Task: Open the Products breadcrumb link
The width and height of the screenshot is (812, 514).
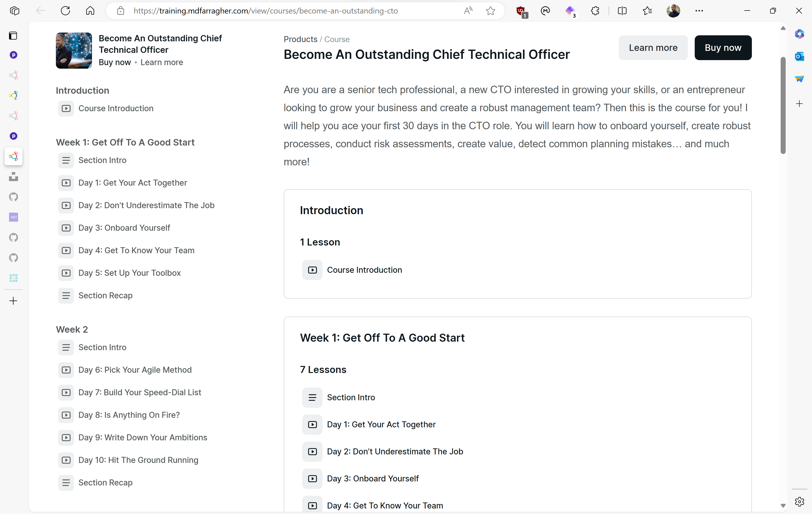Action: (300, 39)
